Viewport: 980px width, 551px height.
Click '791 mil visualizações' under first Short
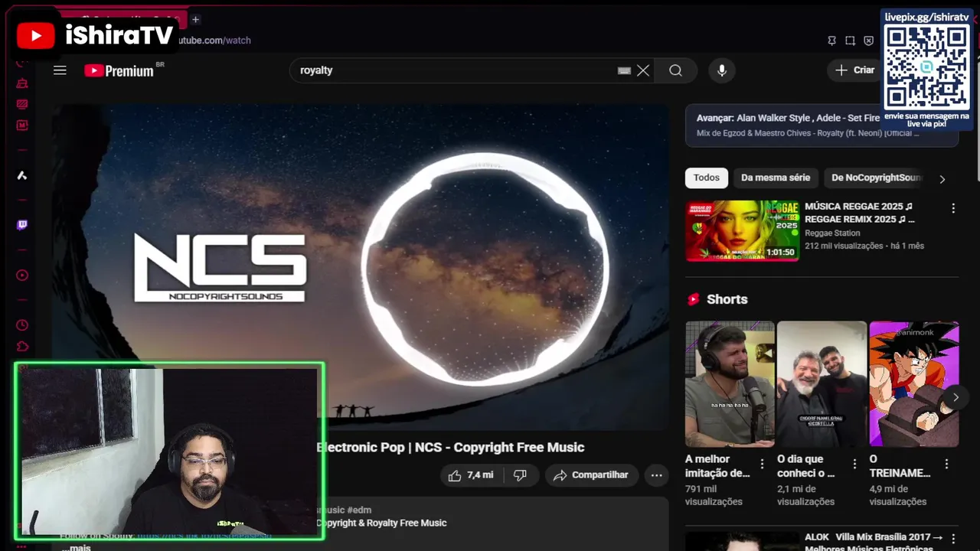click(714, 495)
